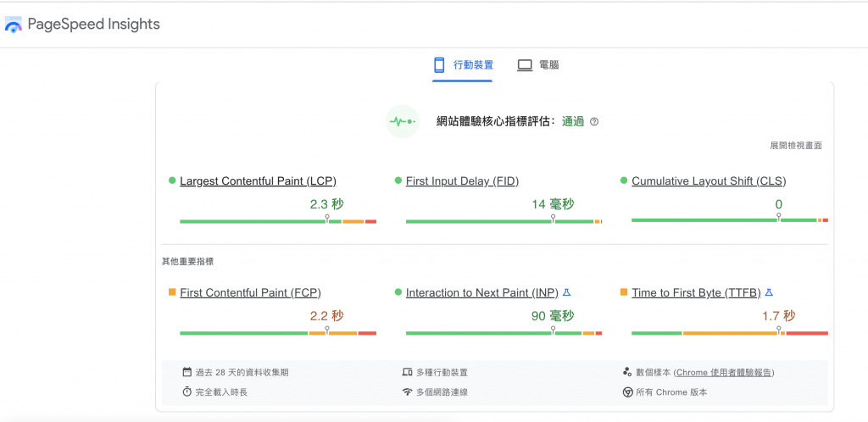Click the LCP value 2.3 秒
Image resolution: width=868 pixels, height=422 pixels.
[x=326, y=204]
